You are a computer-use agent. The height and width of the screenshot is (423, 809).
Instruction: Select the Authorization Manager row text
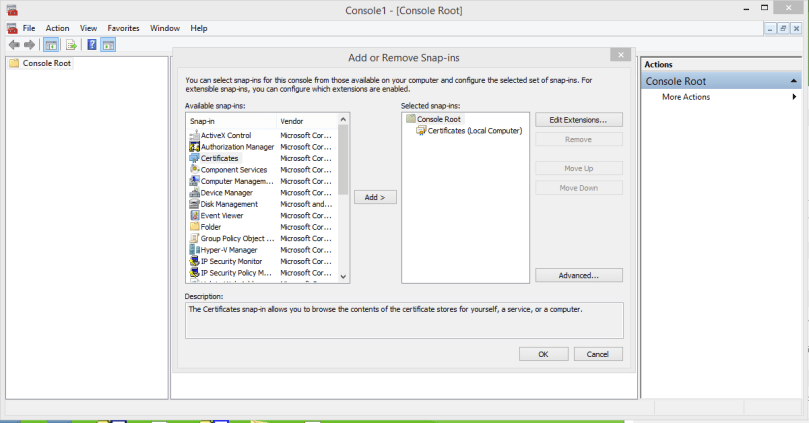coord(237,147)
